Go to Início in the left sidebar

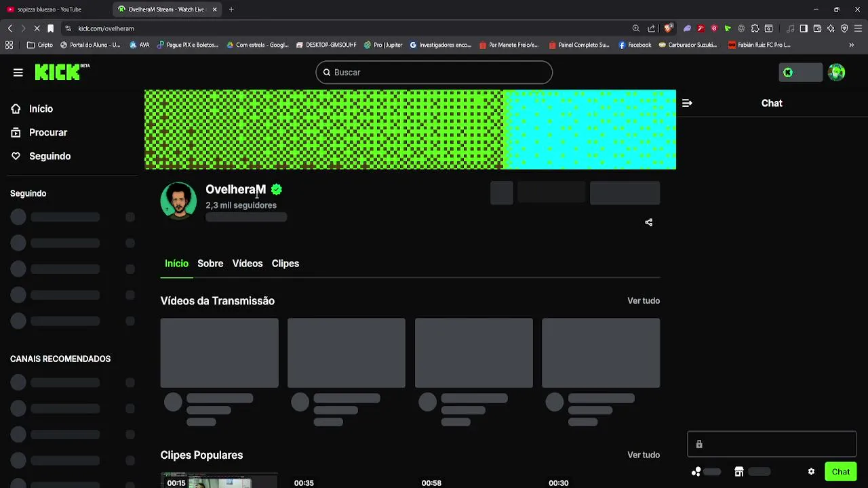pyautogui.click(x=32, y=108)
